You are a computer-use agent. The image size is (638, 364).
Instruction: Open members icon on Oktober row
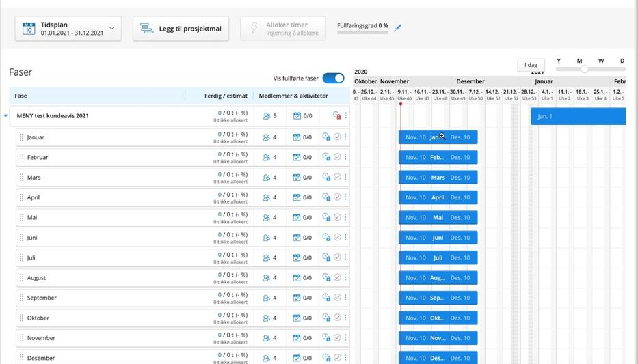point(267,318)
